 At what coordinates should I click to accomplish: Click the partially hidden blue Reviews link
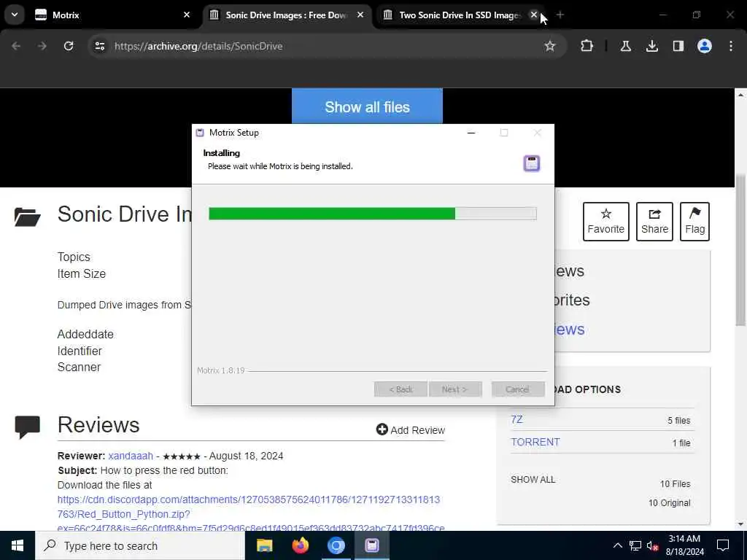click(570, 330)
